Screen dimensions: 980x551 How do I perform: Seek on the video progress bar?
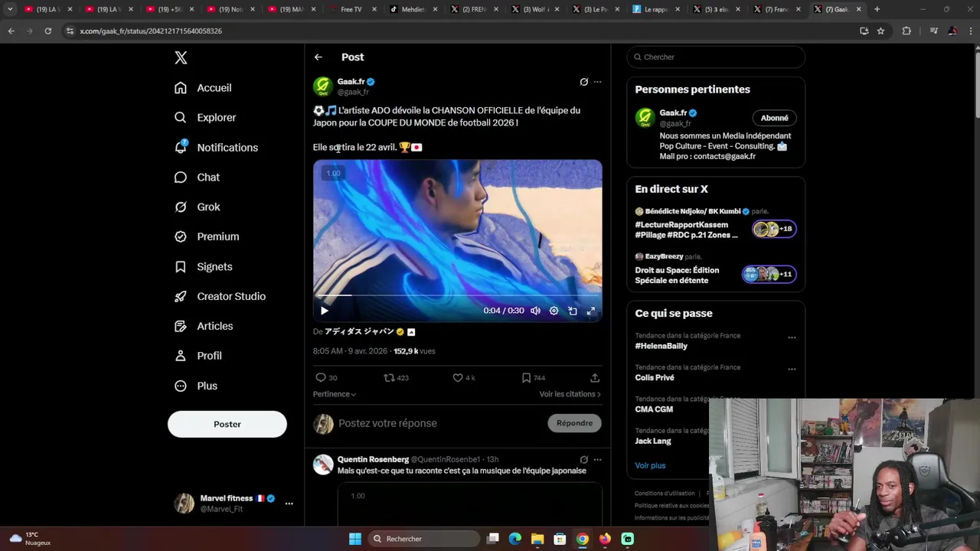click(458, 295)
